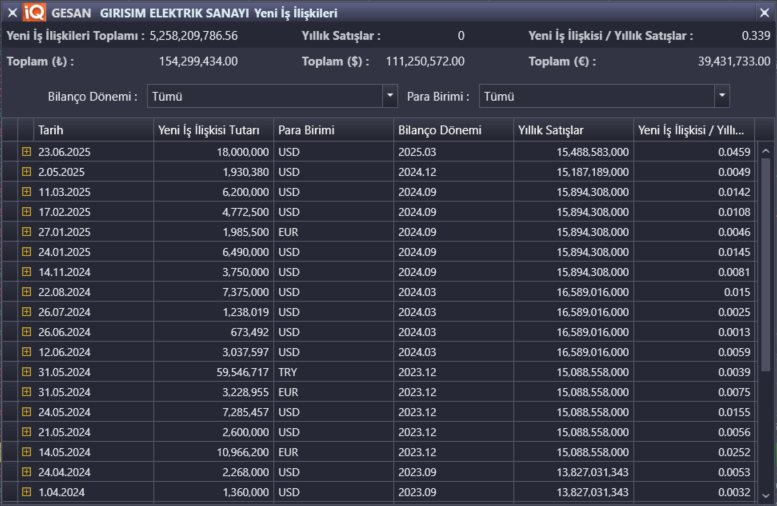Sort by Bilanço Dönemi column header
777x506 pixels.
coord(453,130)
